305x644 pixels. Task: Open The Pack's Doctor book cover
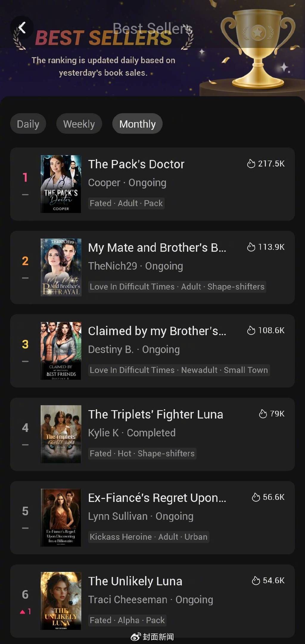pos(61,184)
